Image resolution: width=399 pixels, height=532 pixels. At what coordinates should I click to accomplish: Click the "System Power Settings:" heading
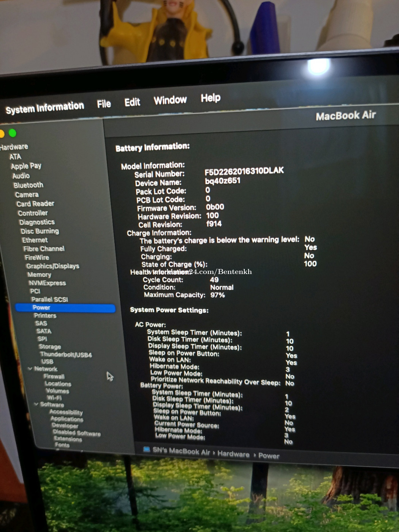click(169, 310)
